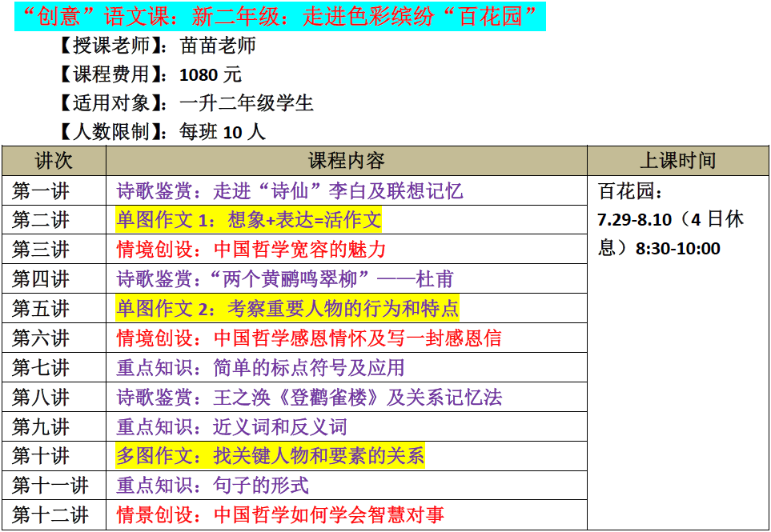Click the 授课老师 line naming 苗苗老师
The width and height of the screenshot is (771, 532).
pos(157,46)
